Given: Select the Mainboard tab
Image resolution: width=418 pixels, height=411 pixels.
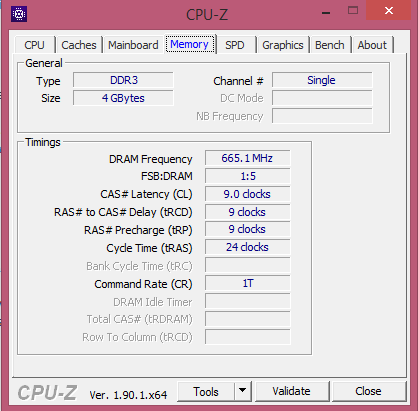Looking at the screenshot, I should (x=133, y=45).
